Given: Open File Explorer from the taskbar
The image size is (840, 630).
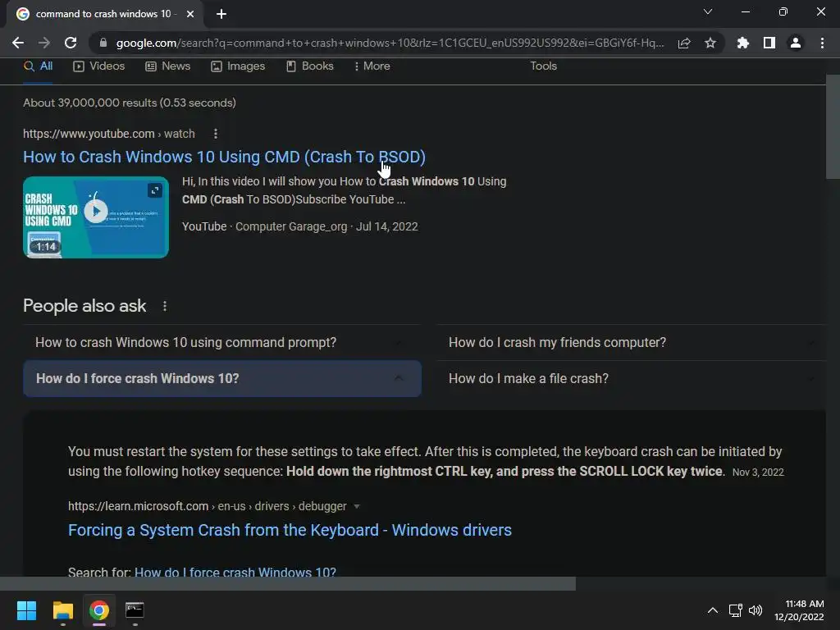Looking at the screenshot, I should [62, 610].
